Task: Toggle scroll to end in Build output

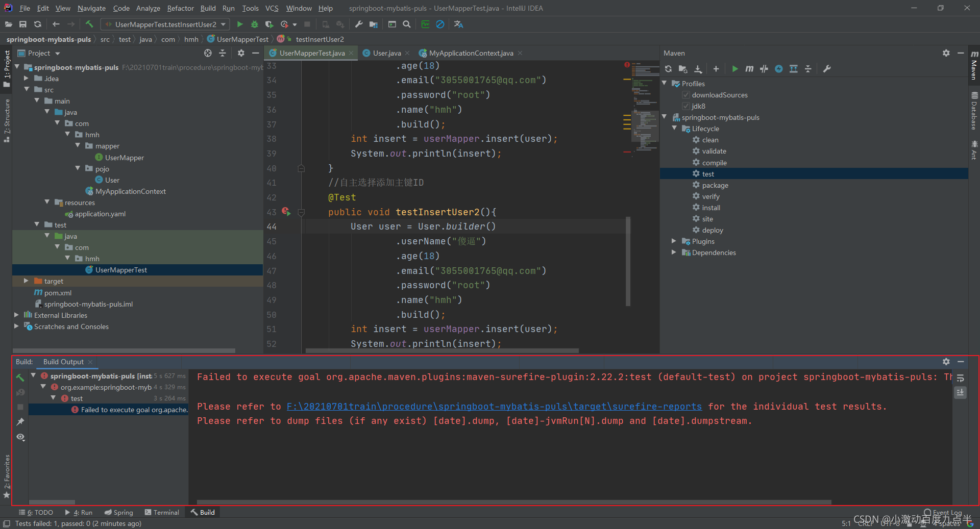Action: click(960, 392)
